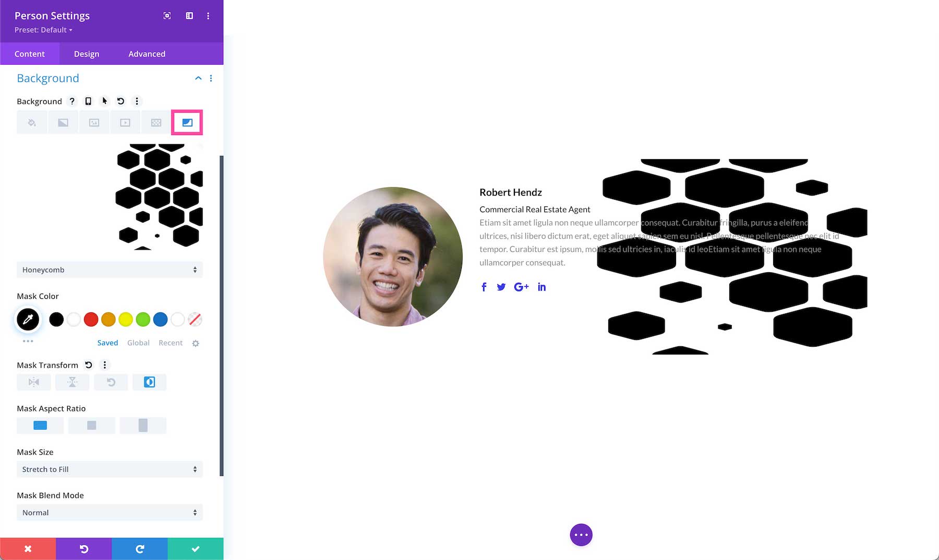Image resolution: width=939 pixels, height=560 pixels.
Task: Choose the orange mask color swatch
Action: (x=108, y=319)
